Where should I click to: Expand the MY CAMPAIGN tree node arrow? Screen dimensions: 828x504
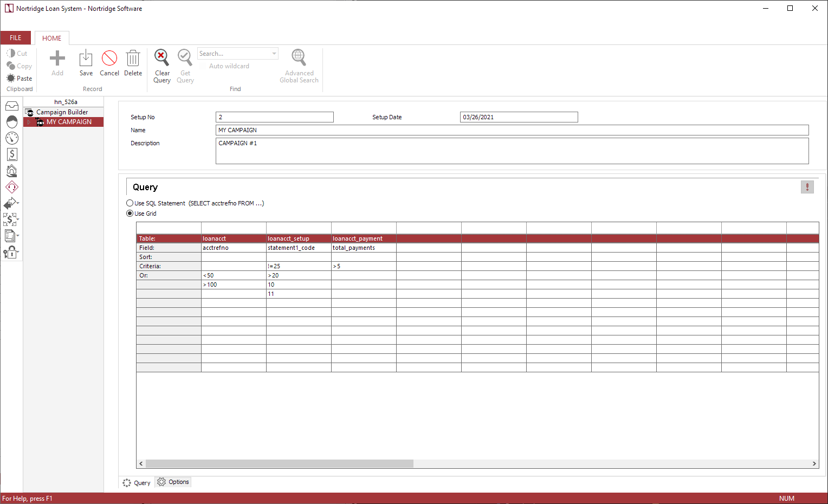click(x=29, y=122)
